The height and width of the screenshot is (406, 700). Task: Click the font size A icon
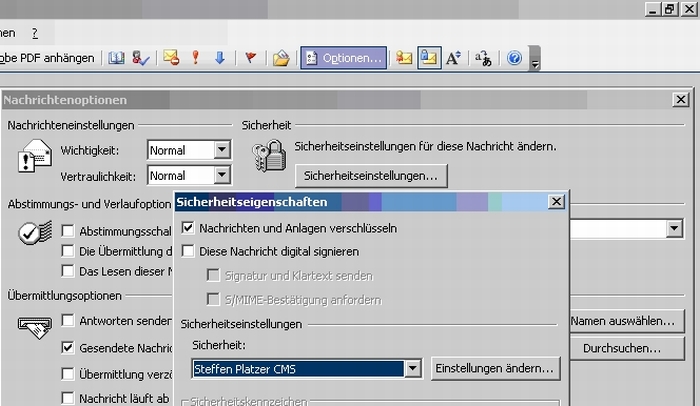453,58
